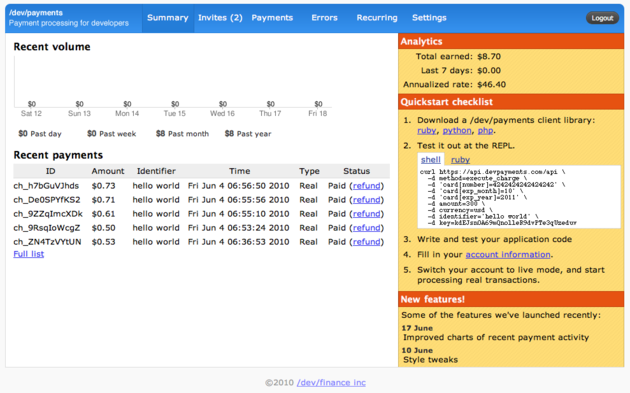
Task: Click the $0.53 amount cell
Action: [x=103, y=242]
